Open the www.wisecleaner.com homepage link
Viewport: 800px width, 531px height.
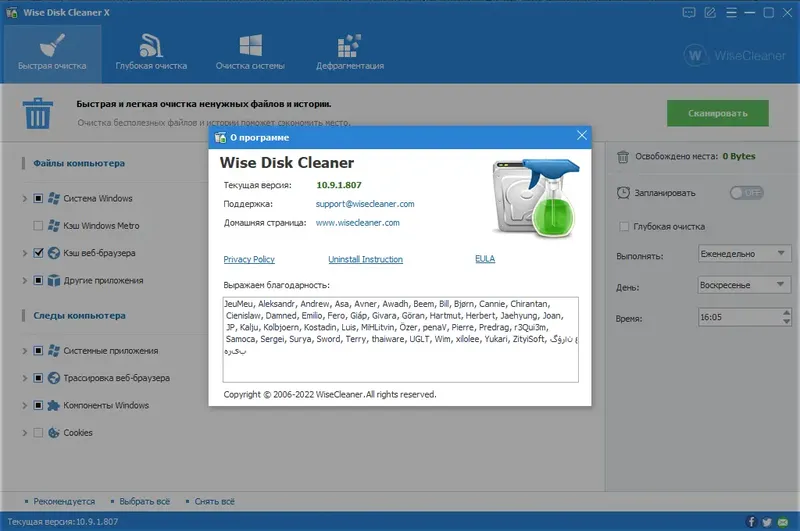pos(357,223)
